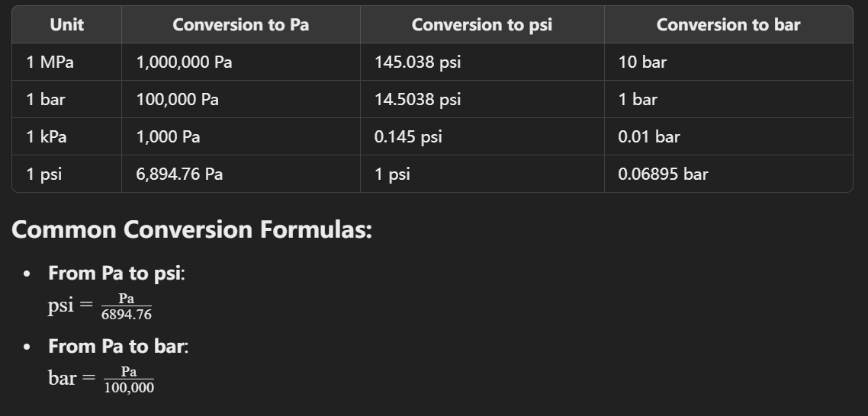Screen dimensions: 868x416
Task: Click the 14.5038 psi value
Action: [417, 100]
